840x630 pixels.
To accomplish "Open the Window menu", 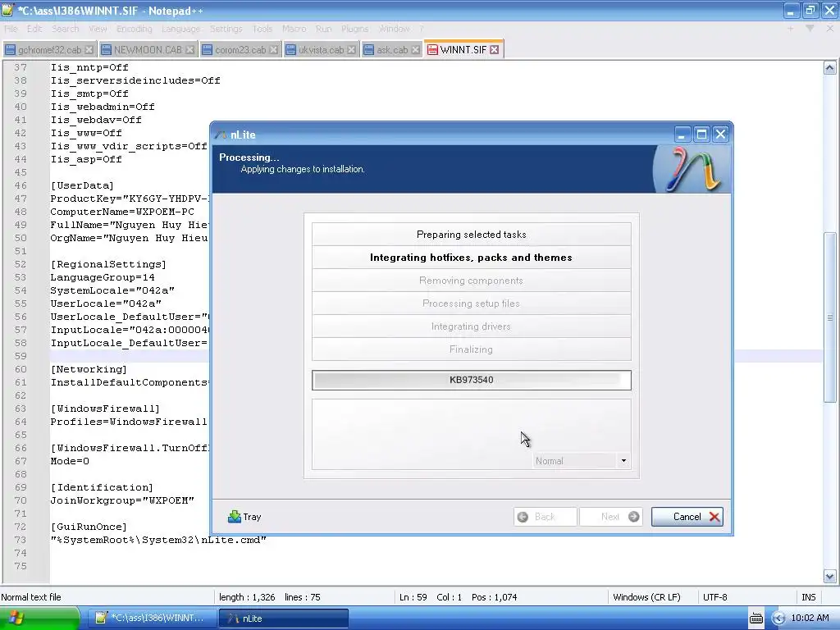I will [395, 29].
